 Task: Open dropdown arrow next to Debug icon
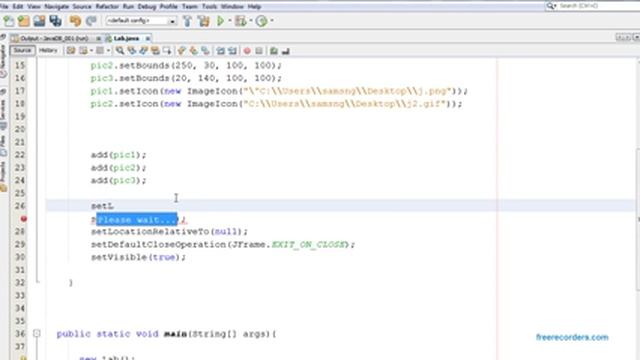pos(251,21)
